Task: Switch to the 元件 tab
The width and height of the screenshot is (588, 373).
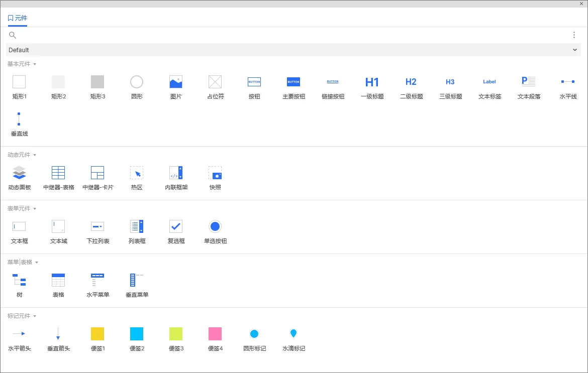Action: tap(17, 18)
